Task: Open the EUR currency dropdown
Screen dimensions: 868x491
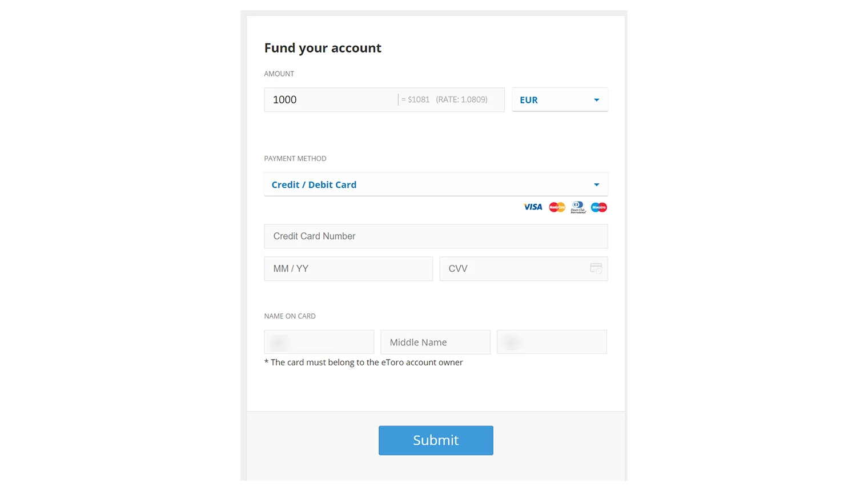Action: 560,99
